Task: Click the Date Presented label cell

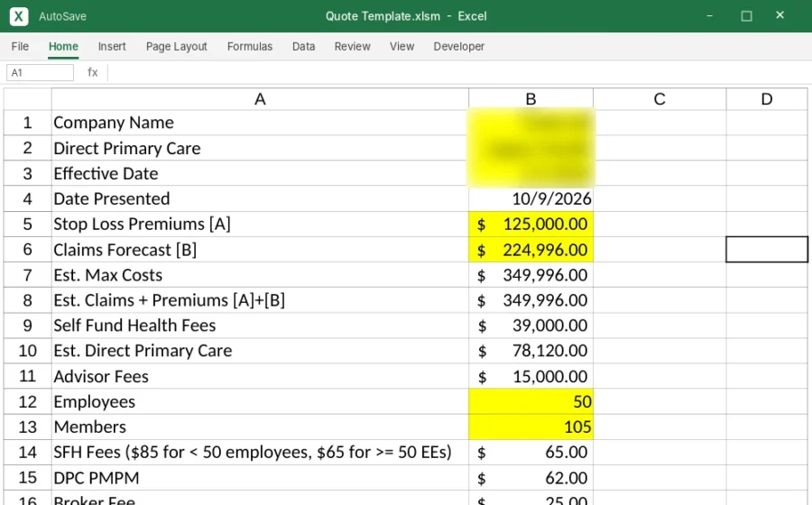Action: (260, 198)
